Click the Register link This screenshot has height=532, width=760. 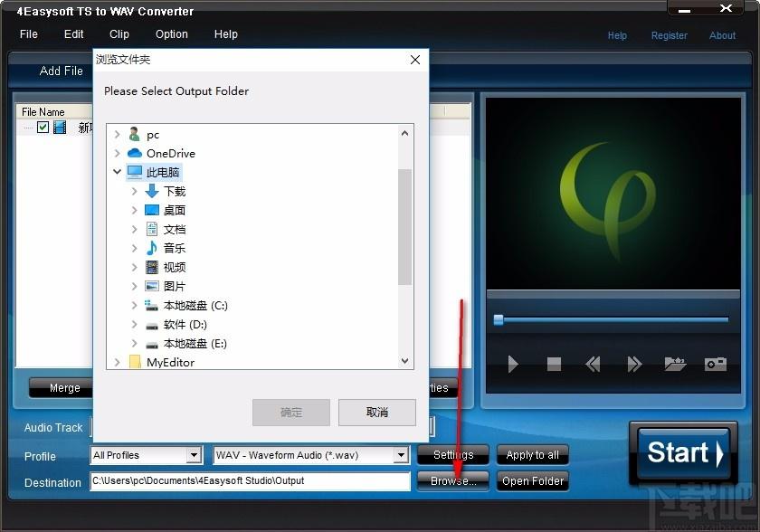point(669,35)
